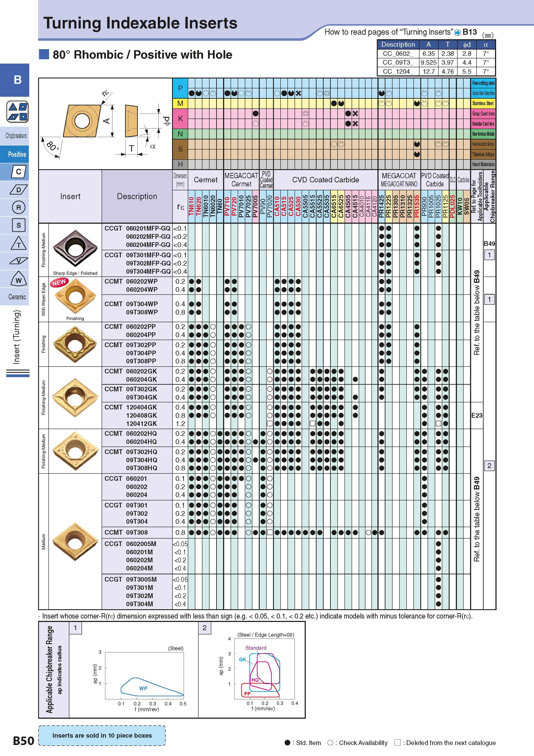Click the pink K material class label

(180, 119)
